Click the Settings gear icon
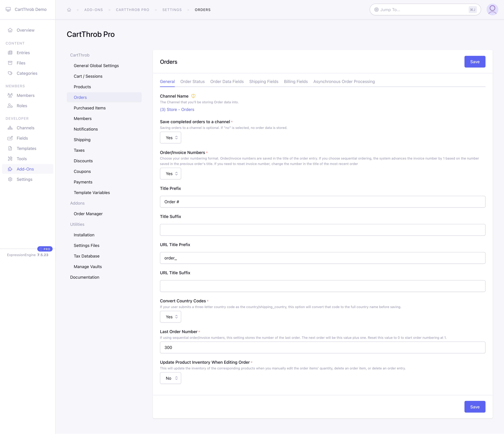The image size is (504, 434). point(10,179)
